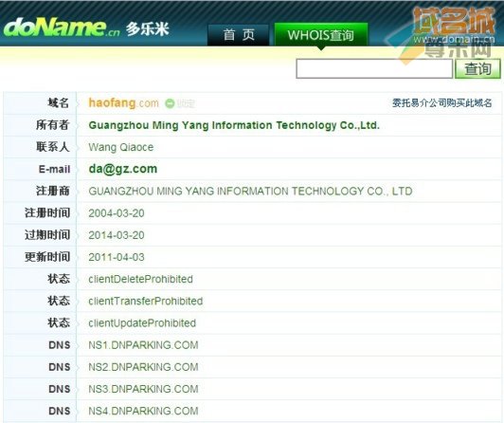
Task: Click the 查询 search button
Action: pyautogui.click(x=477, y=68)
